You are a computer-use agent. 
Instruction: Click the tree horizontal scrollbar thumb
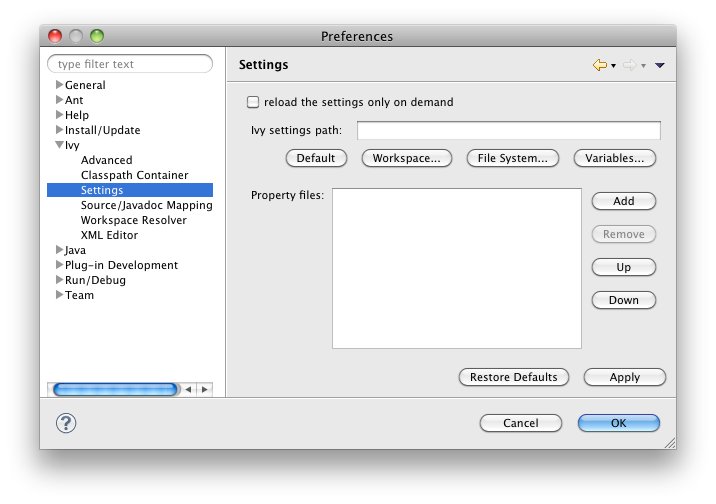115,389
